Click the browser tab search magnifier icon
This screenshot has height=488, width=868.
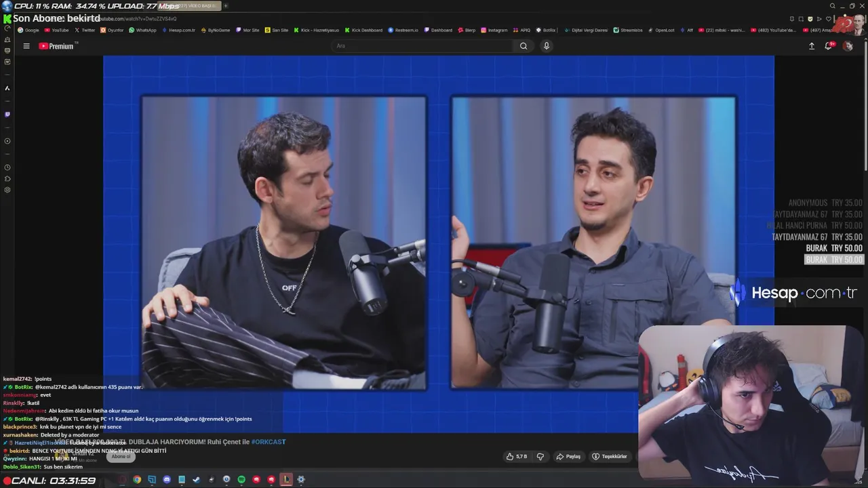(833, 6)
